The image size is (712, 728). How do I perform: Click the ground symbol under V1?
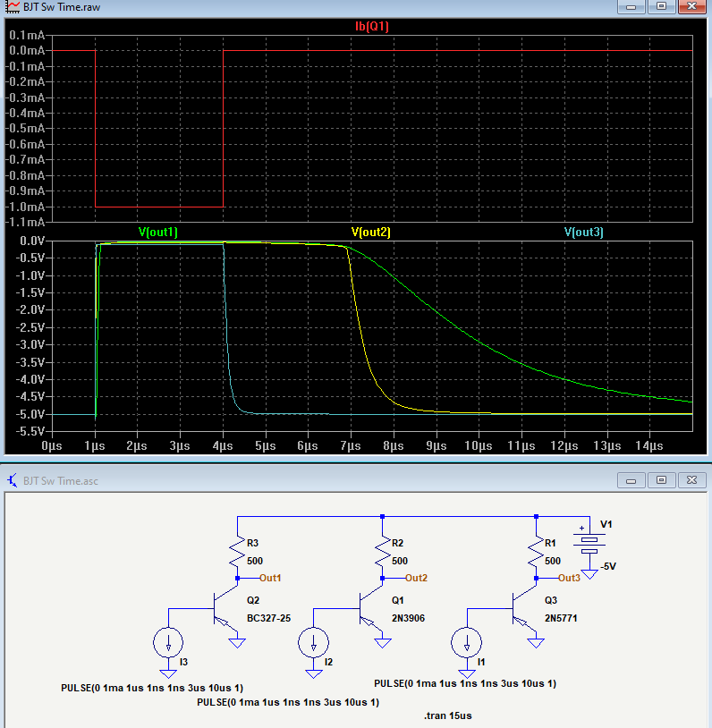(589, 574)
